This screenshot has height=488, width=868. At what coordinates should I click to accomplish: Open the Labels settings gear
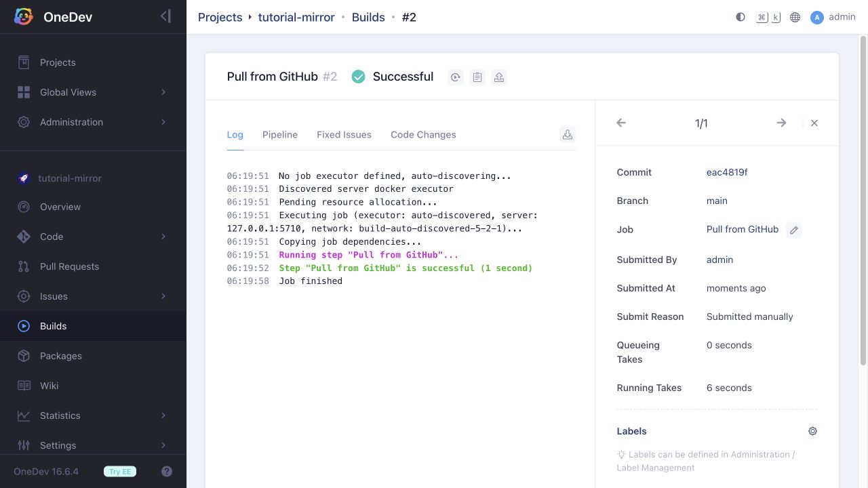pos(812,431)
